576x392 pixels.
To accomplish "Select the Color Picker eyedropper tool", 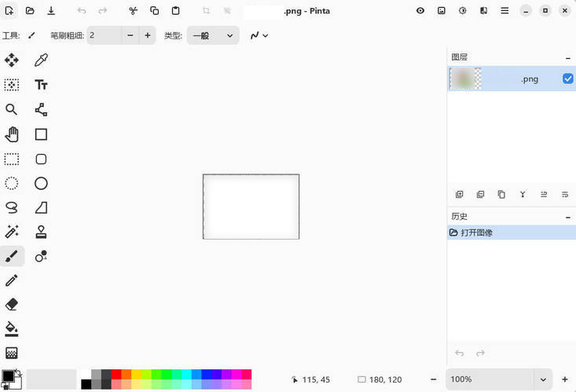I will click(41, 60).
